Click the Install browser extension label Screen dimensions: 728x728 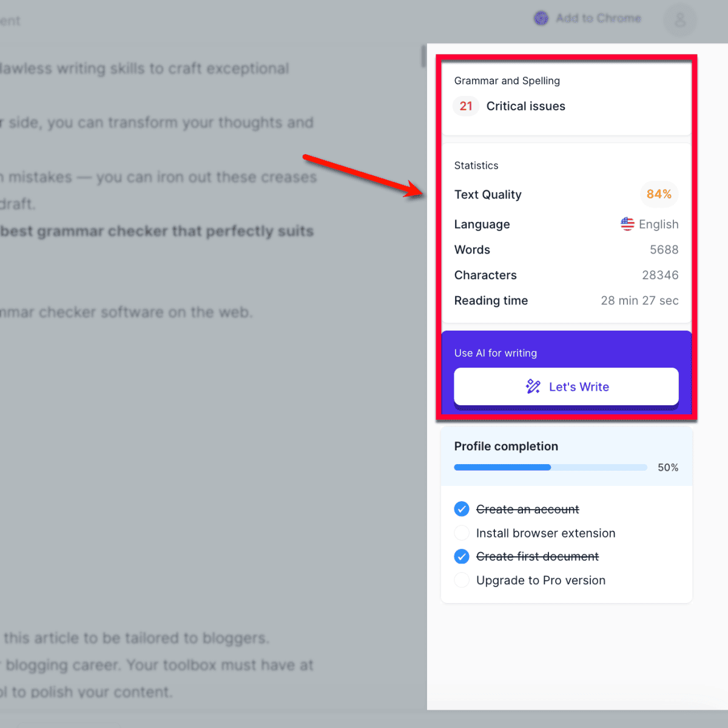545,533
